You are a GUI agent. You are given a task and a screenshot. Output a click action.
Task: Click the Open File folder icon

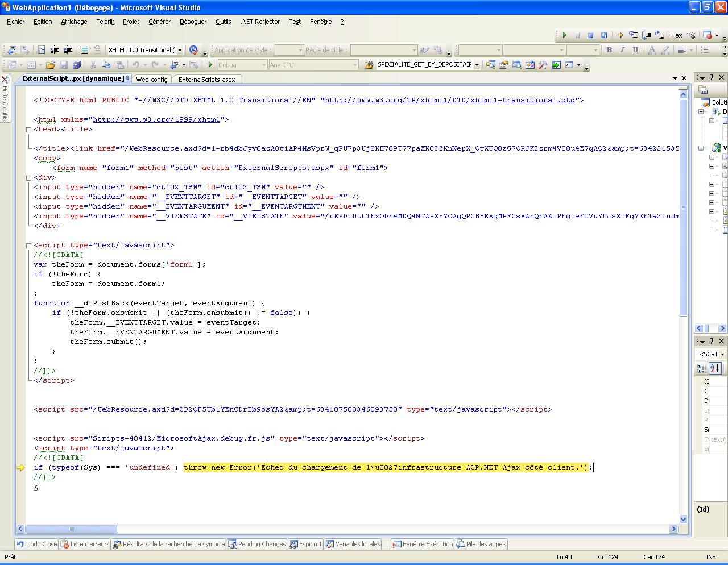51,65
